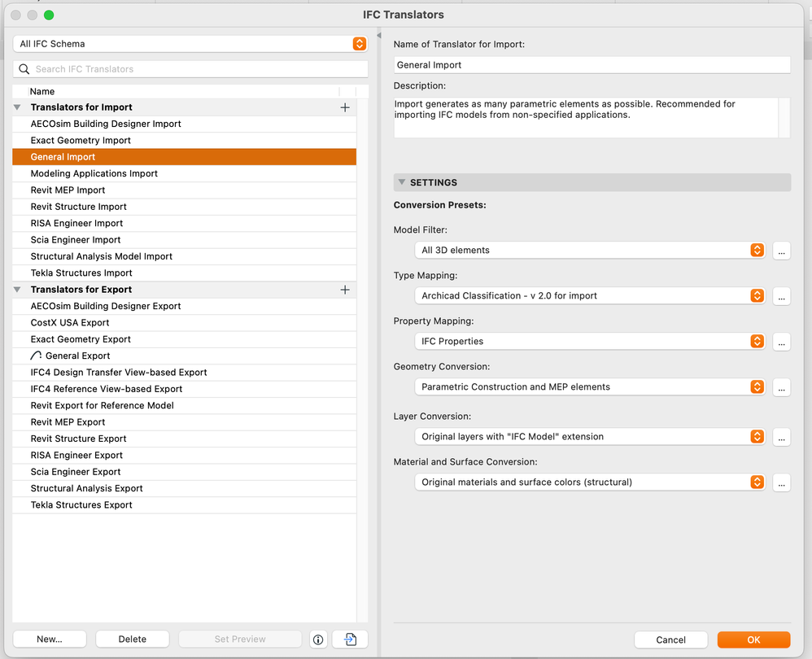Add a new import translator with plus icon
The height and width of the screenshot is (659, 812).
point(345,107)
